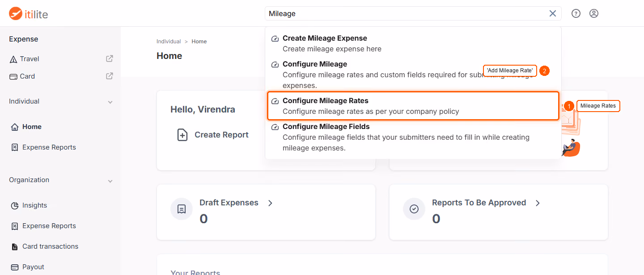The image size is (644, 275).
Task: Open Card transactions in sidebar
Action: point(50,246)
